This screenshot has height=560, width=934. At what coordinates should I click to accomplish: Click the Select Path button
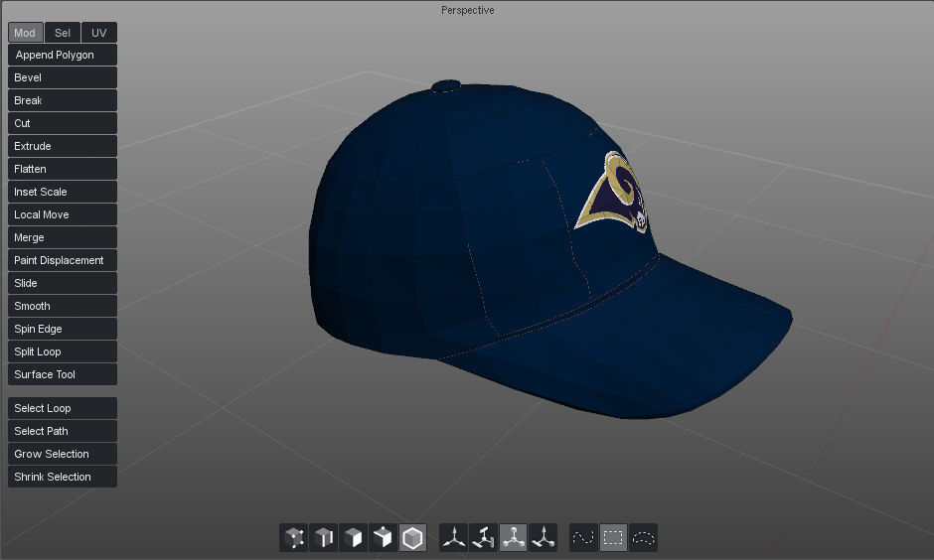pyautogui.click(x=63, y=431)
